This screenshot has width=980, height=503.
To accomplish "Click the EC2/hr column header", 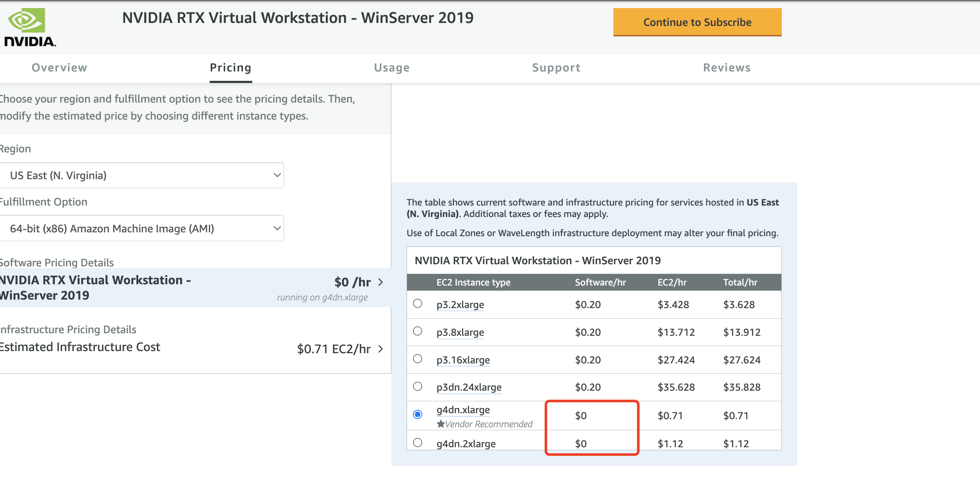I will pos(672,283).
